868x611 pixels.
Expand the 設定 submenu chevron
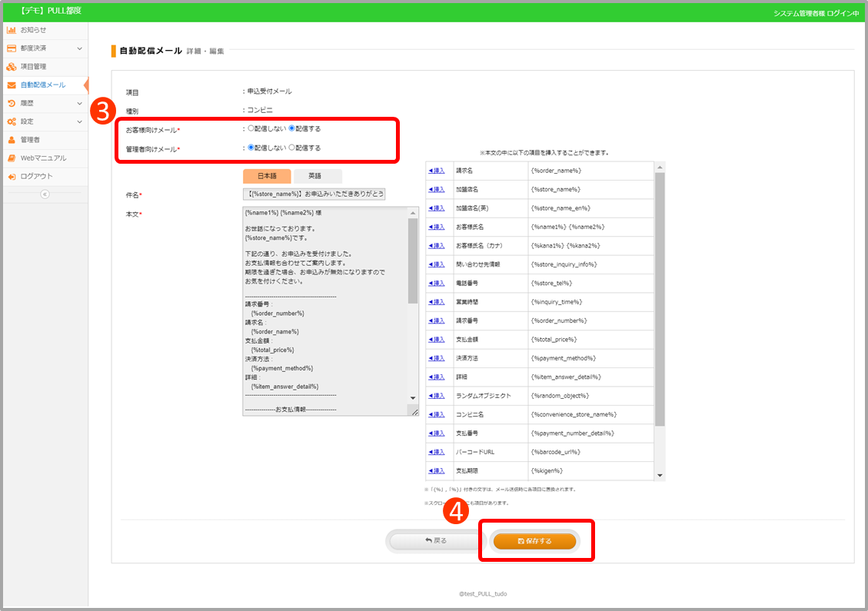[79, 121]
